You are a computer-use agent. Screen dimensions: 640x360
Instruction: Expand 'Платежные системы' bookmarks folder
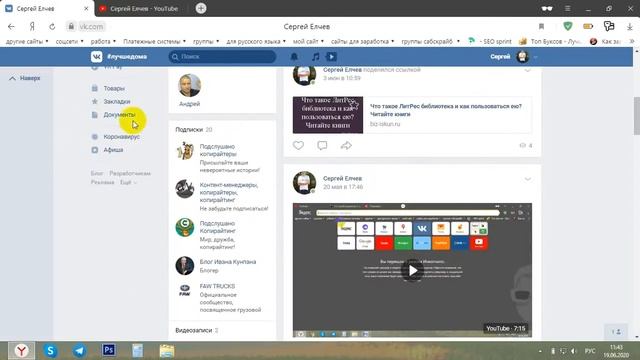pyautogui.click(x=154, y=41)
